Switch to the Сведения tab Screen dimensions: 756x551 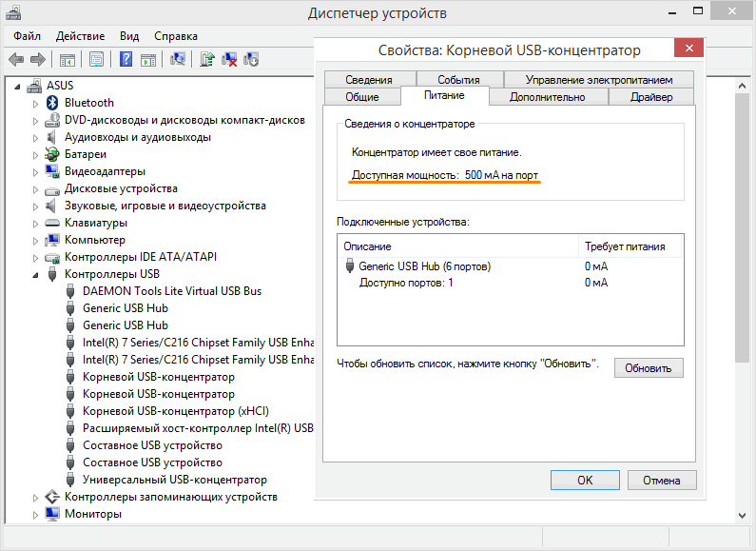click(x=369, y=80)
